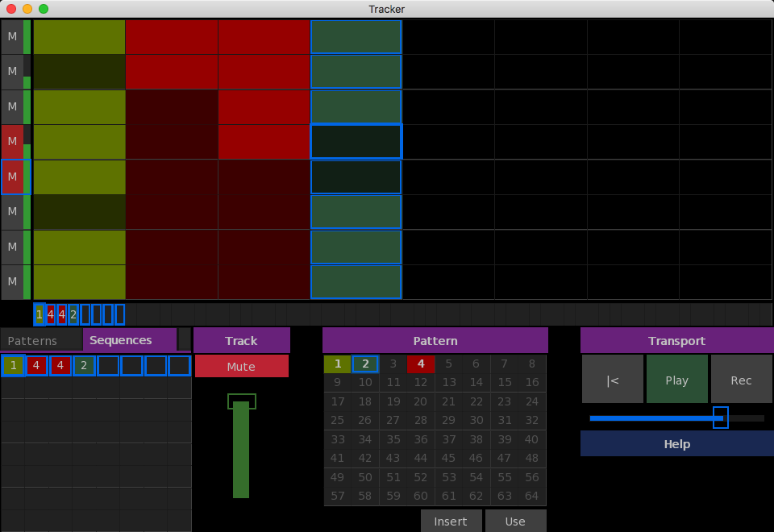
Task: Click timeline marker 1 in the sequence strip
Action: tap(40, 314)
